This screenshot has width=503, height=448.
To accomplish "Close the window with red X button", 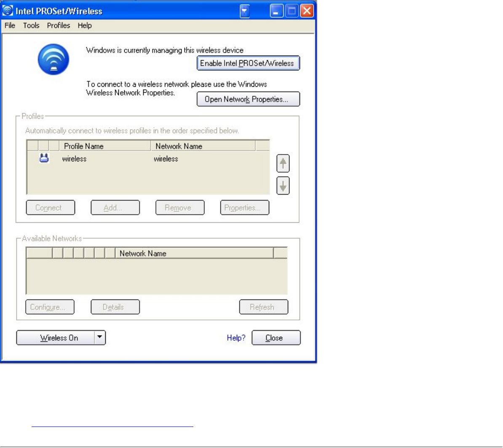I will pos(307,11).
